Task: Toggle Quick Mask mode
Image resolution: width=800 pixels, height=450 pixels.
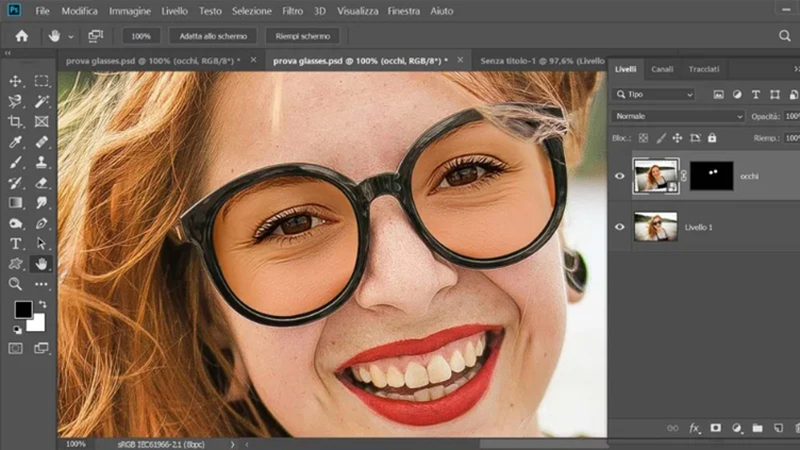Action: (x=15, y=348)
